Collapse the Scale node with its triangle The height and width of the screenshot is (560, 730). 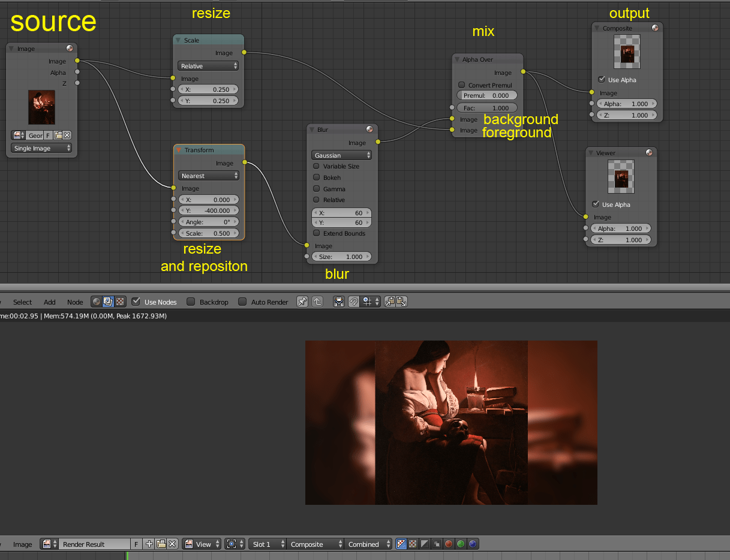pyautogui.click(x=178, y=40)
